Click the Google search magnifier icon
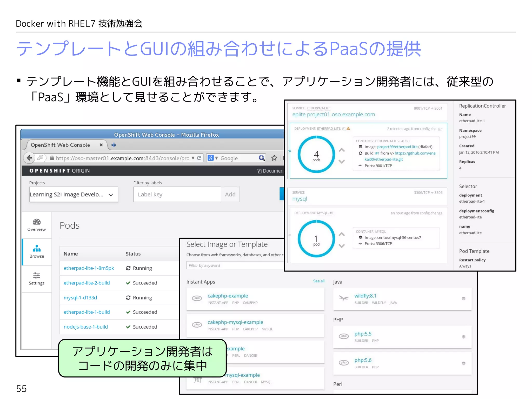The height and width of the screenshot is (399, 532). (261, 158)
